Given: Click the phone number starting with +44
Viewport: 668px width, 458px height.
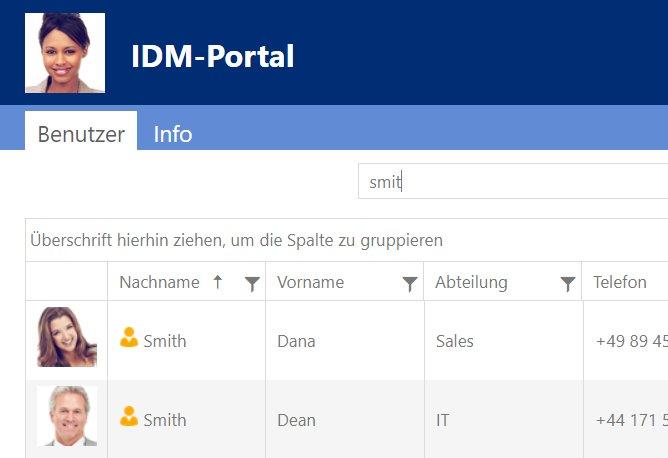Looking at the screenshot, I should 630,420.
